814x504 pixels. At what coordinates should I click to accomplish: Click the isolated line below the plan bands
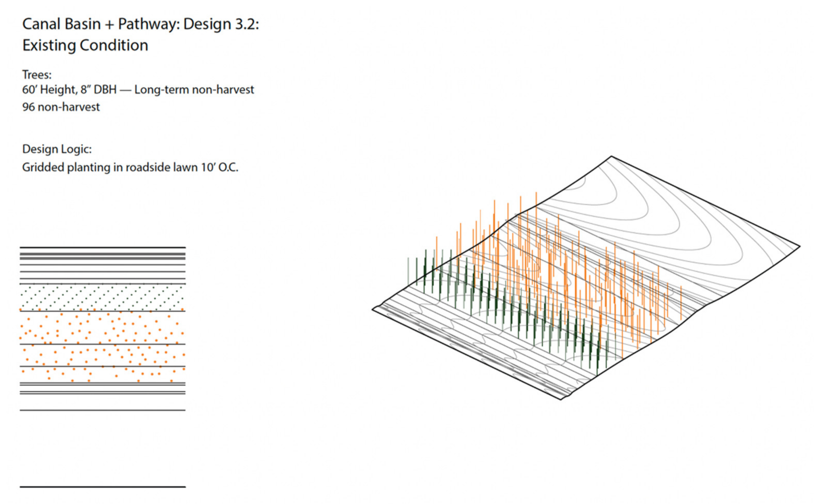[102, 410]
